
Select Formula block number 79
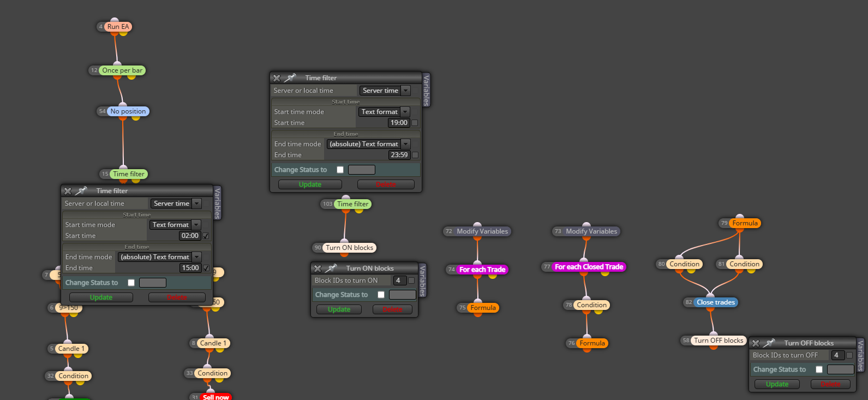745,223
